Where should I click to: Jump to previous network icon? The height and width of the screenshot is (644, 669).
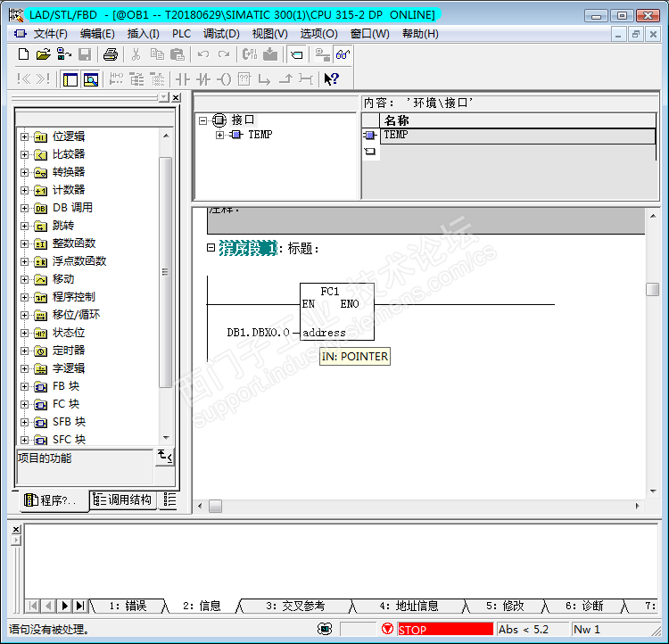(24, 79)
